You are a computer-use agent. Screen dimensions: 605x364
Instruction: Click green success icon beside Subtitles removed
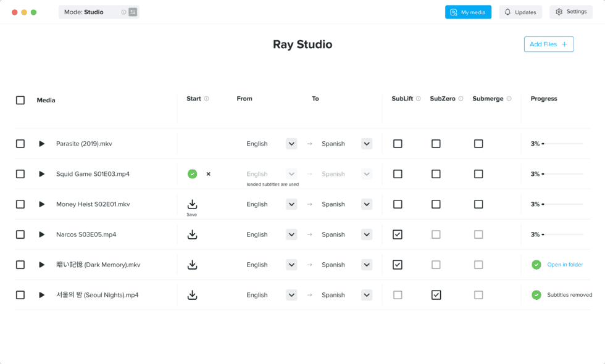[536, 295]
